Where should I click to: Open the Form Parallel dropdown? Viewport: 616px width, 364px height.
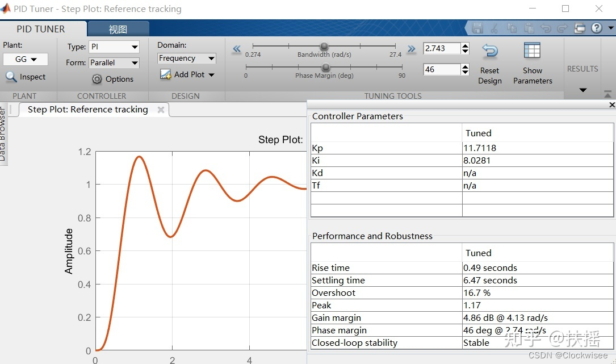[114, 62]
